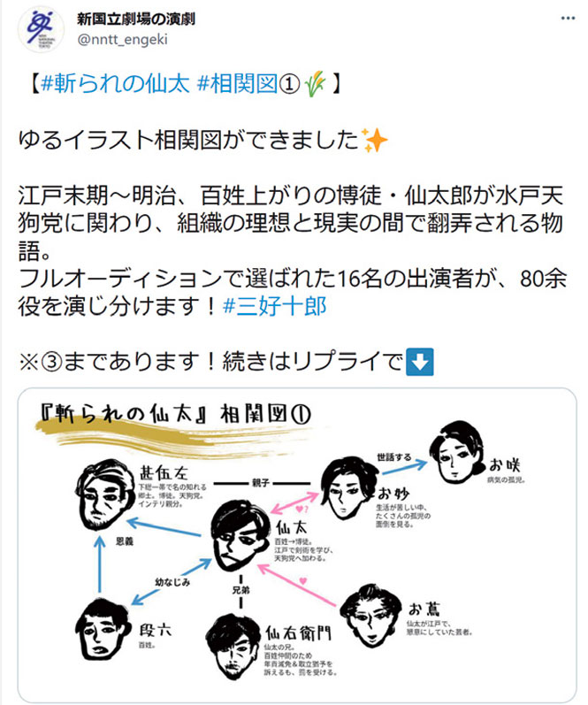Viewport: 588px width, 705px height.
Task: Click the blue down-arrow emoji
Action: click(419, 362)
